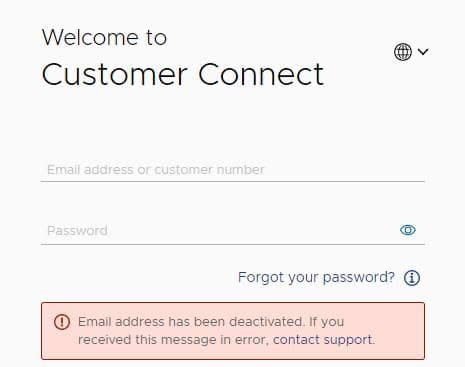
Task: Select the email placeholder text area
Action: pos(156,170)
